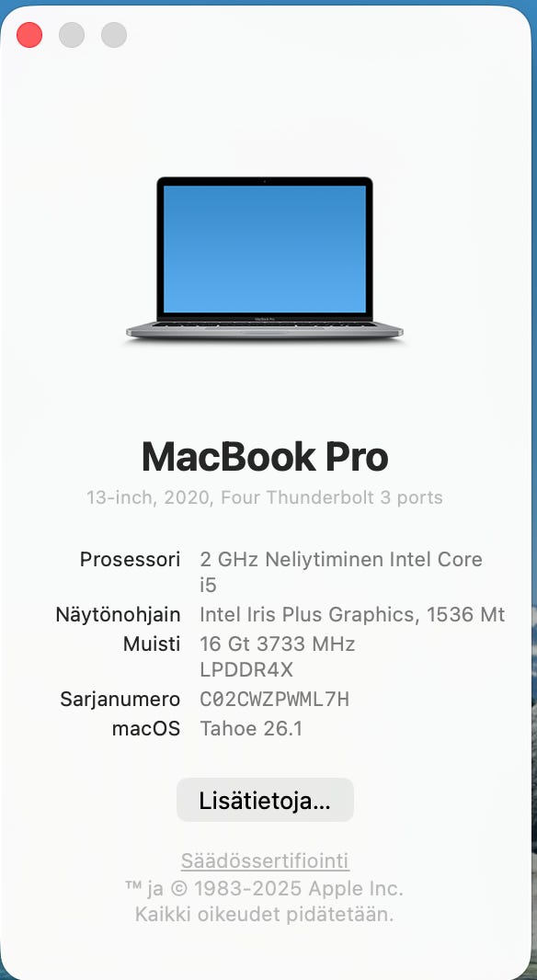The height and width of the screenshot is (980, 537).
Task: Select the Tahoe 26.1 version text
Action: pyautogui.click(x=251, y=729)
